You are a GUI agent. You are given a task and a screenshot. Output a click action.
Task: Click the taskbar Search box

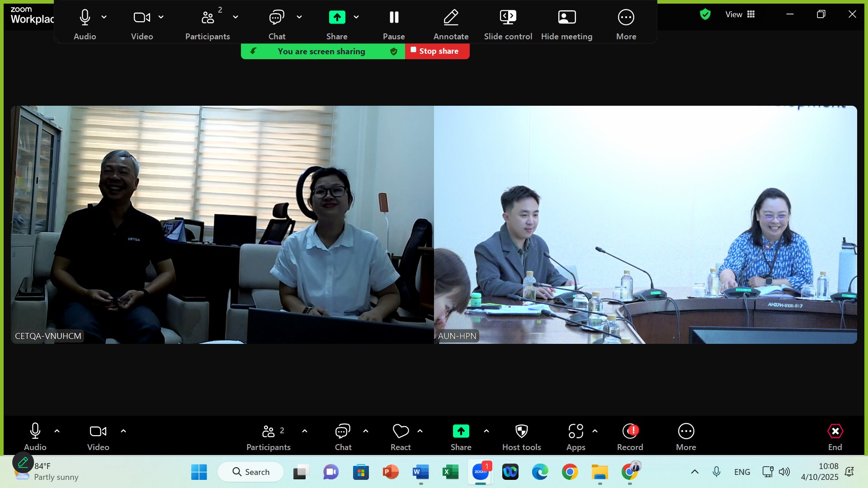point(250,472)
